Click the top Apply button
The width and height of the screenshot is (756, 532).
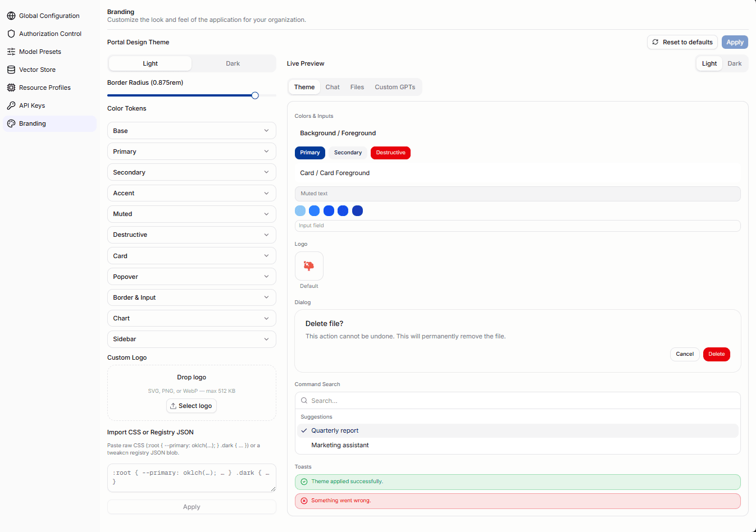(735, 42)
